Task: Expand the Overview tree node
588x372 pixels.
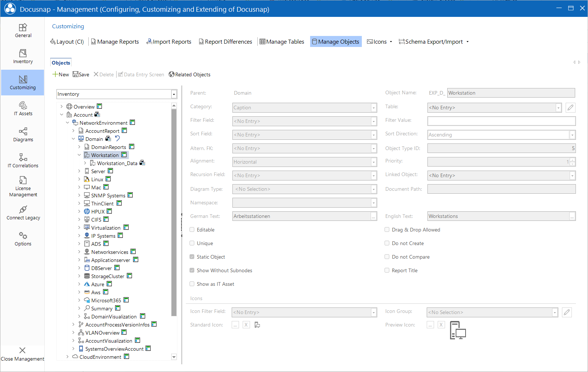Action: 62,106
